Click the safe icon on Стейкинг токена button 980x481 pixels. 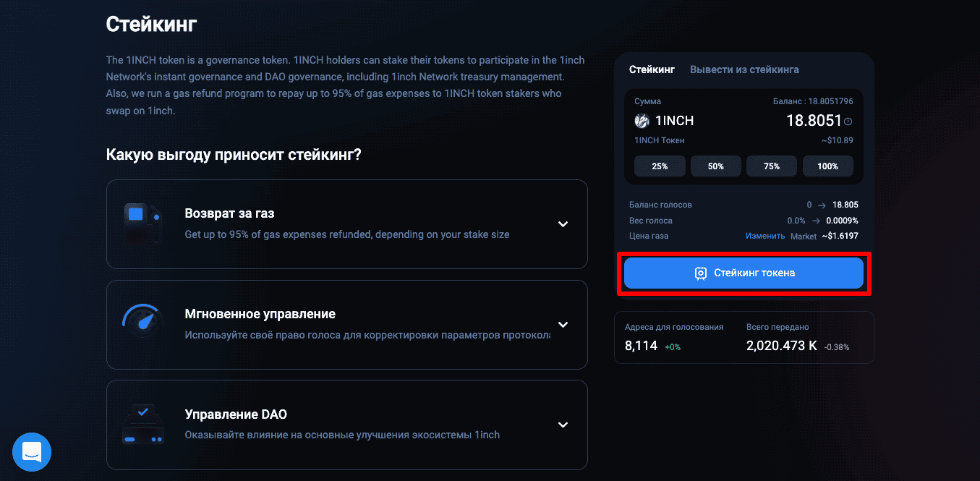point(700,273)
